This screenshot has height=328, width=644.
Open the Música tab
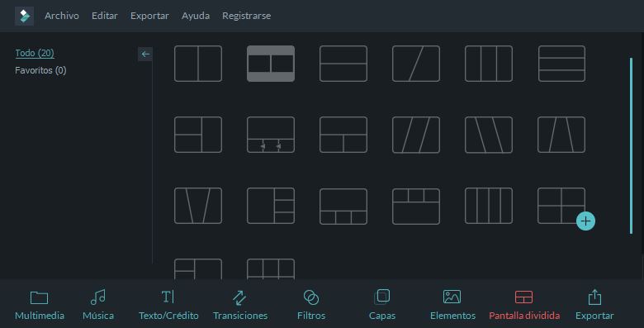click(x=98, y=305)
